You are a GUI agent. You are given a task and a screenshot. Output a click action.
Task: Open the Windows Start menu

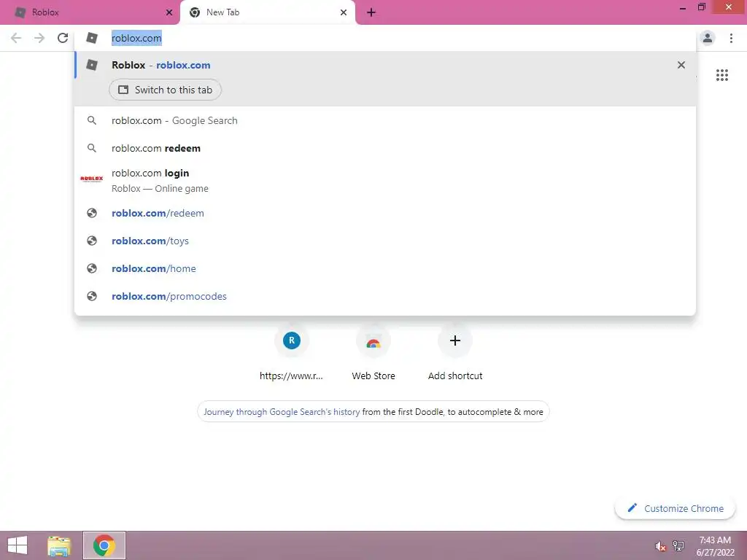tap(18, 545)
